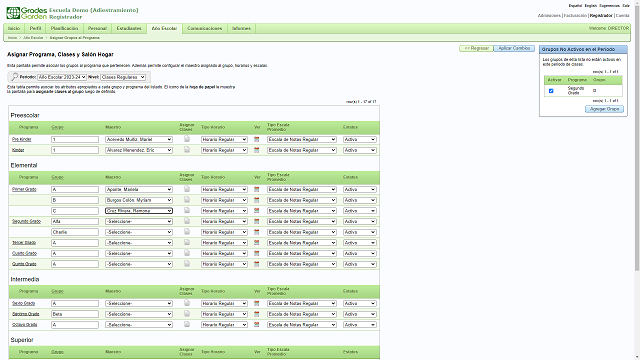The width and height of the screenshot is (640, 360).
Task: Open the Pre Kinder program link
Action: (x=22, y=139)
